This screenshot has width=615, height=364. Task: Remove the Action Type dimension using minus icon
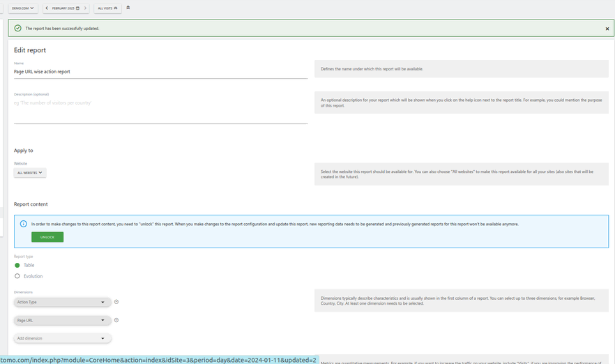(116, 302)
